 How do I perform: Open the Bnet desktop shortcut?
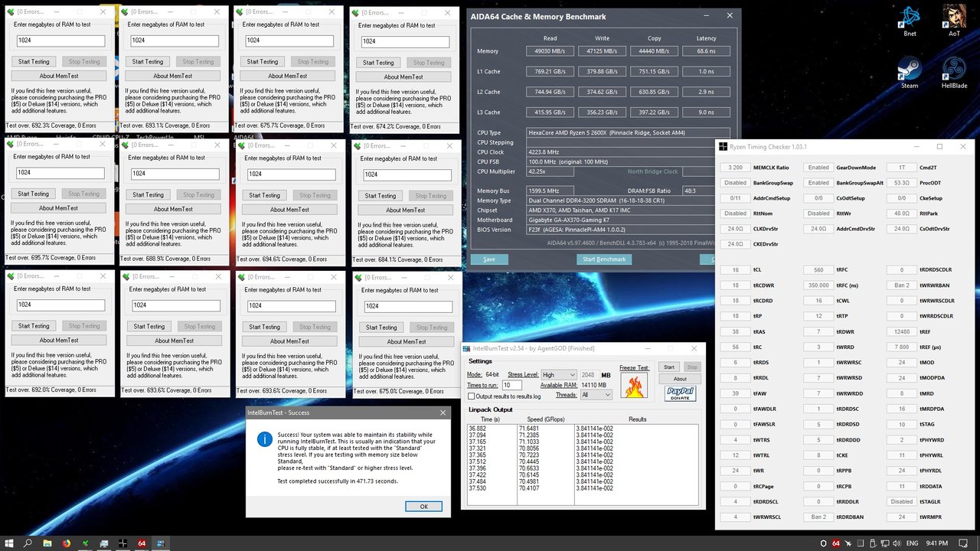tap(910, 21)
